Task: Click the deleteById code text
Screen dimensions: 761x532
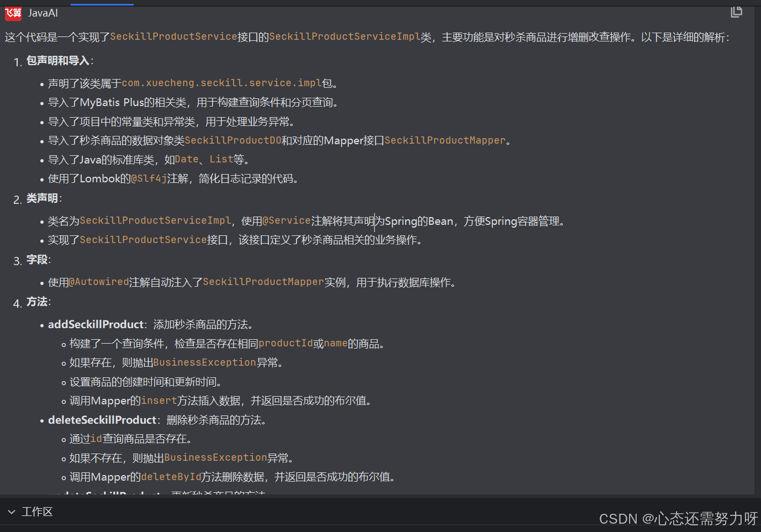Action: click(x=171, y=477)
